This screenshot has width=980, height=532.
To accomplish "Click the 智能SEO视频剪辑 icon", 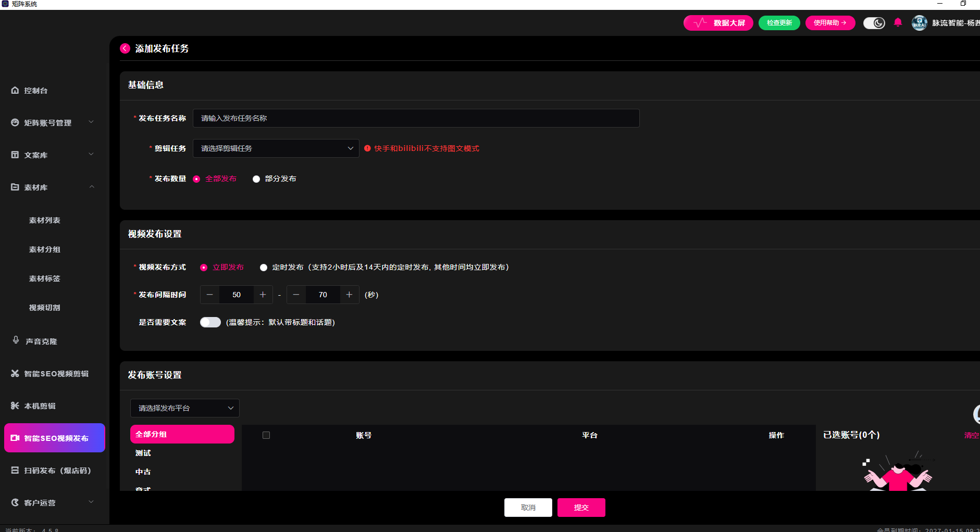I will point(15,373).
